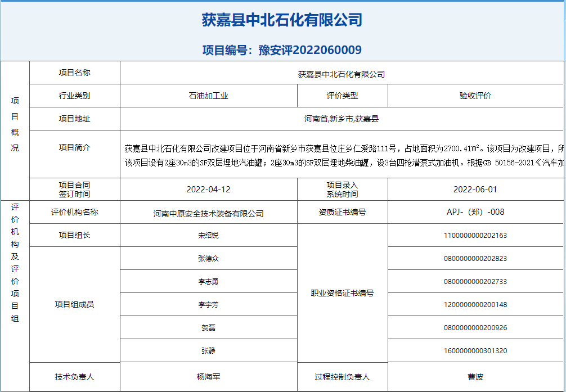The width and height of the screenshot is (566, 392).
Task: Click the 职业资格证书编号 label cell
Action: click(x=342, y=293)
